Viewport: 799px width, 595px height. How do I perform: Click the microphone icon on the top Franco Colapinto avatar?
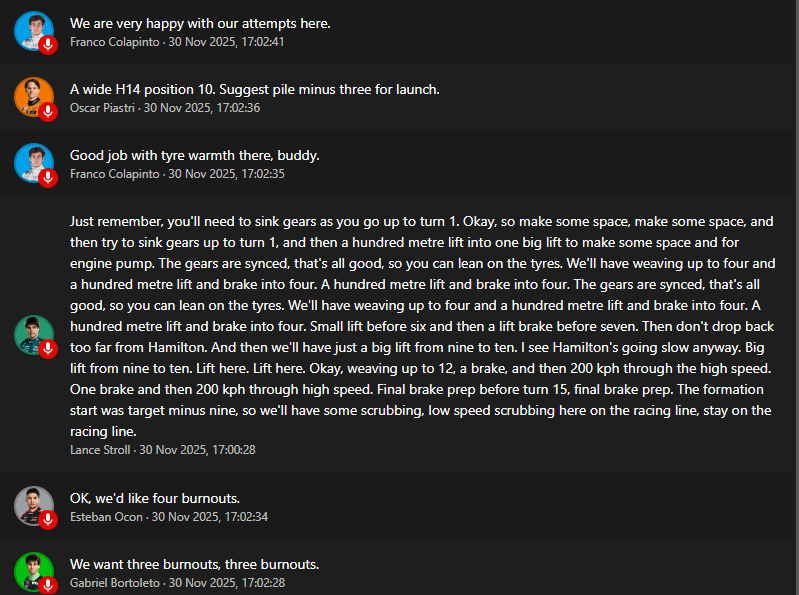click(48, 45)
